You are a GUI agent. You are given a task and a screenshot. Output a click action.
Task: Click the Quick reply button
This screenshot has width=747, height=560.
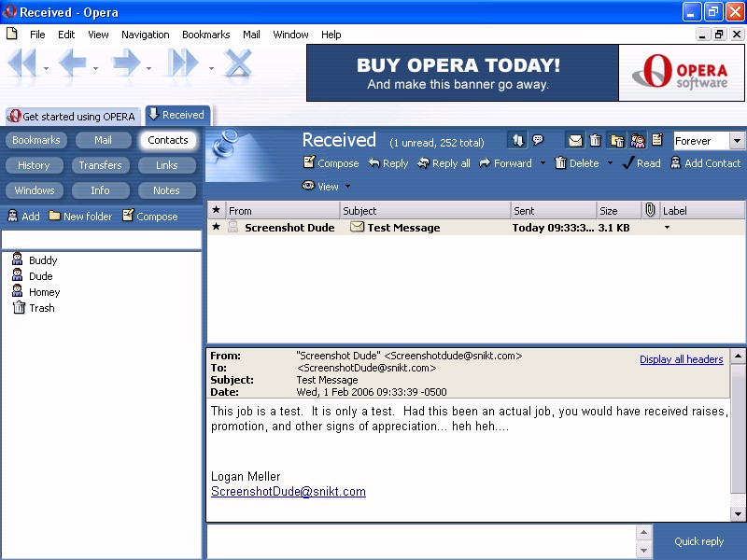[x=698, y=541]
